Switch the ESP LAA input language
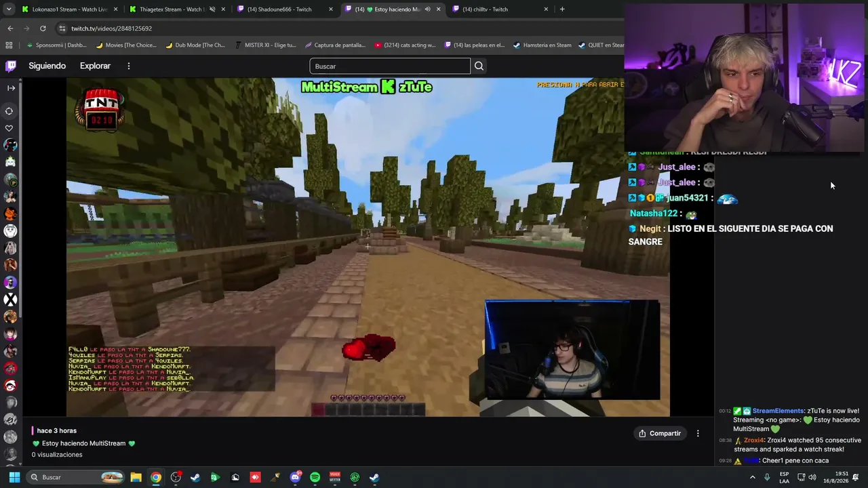Image resolution: width=868 pixels, height=488 pixels. (x=784, y=477)
